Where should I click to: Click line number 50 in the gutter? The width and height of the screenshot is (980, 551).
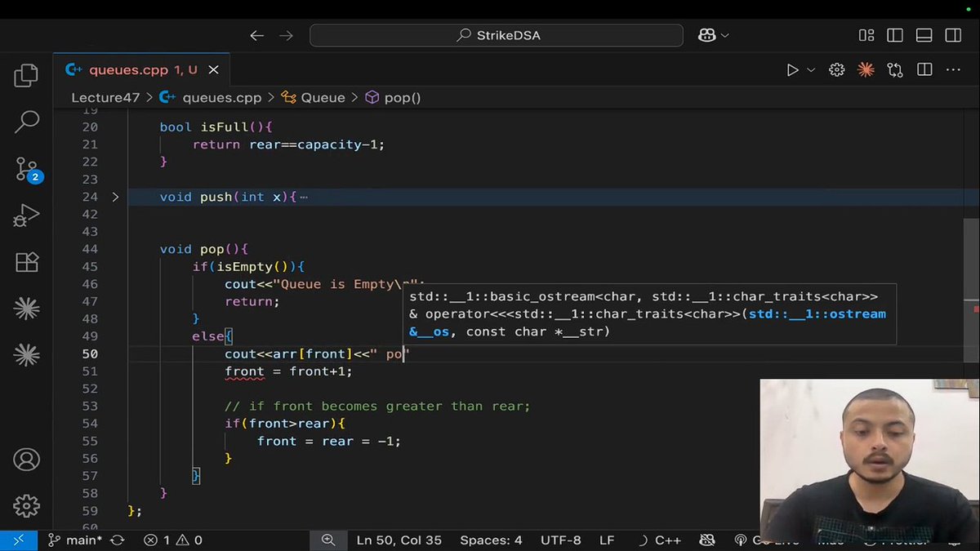click(89, 353)
